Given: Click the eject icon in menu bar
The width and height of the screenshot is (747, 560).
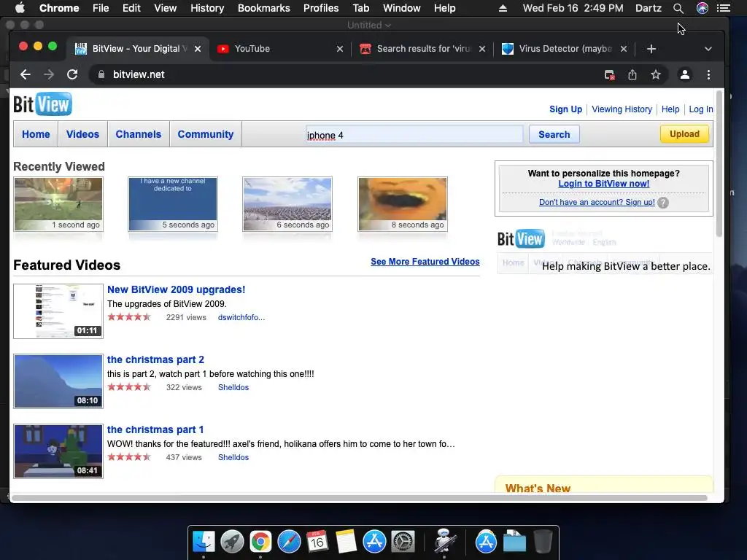Looking at the screenshot, I should coord(503,8).
